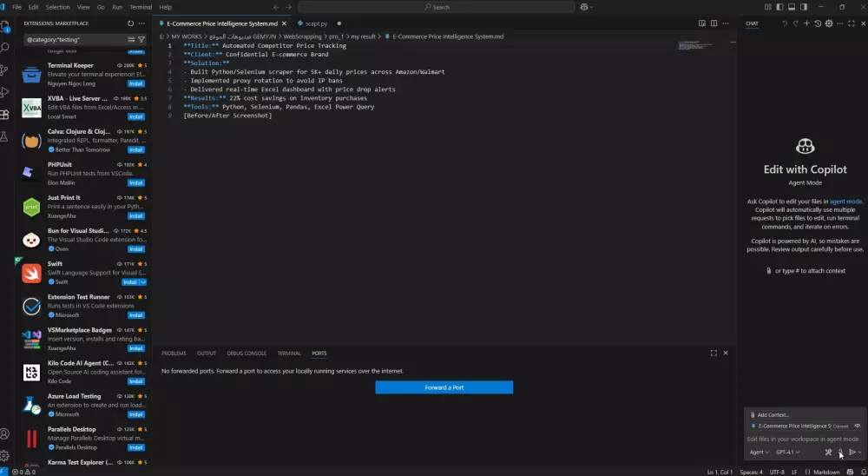Click the chat message input field
This screenshot has height=476, width=868.
tap(804, 439)
